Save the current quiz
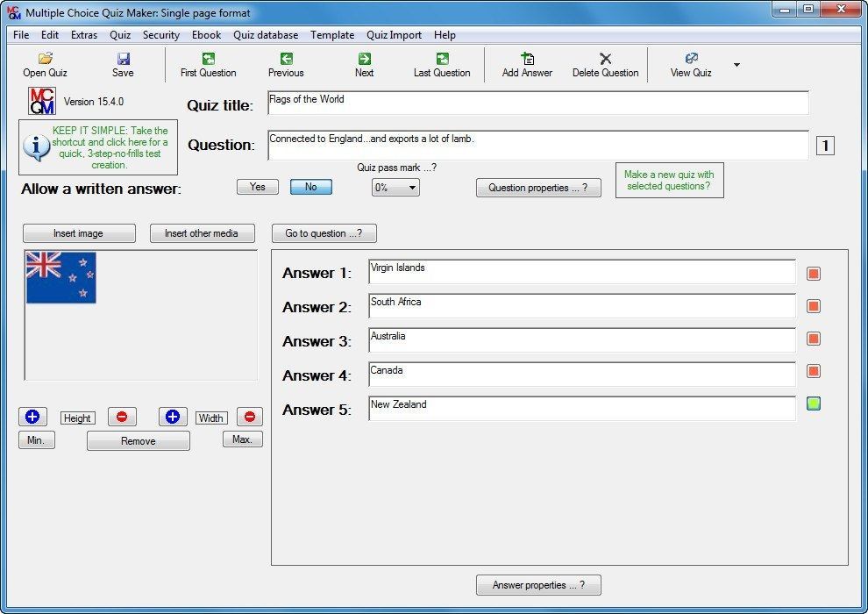 pos(123,64)
